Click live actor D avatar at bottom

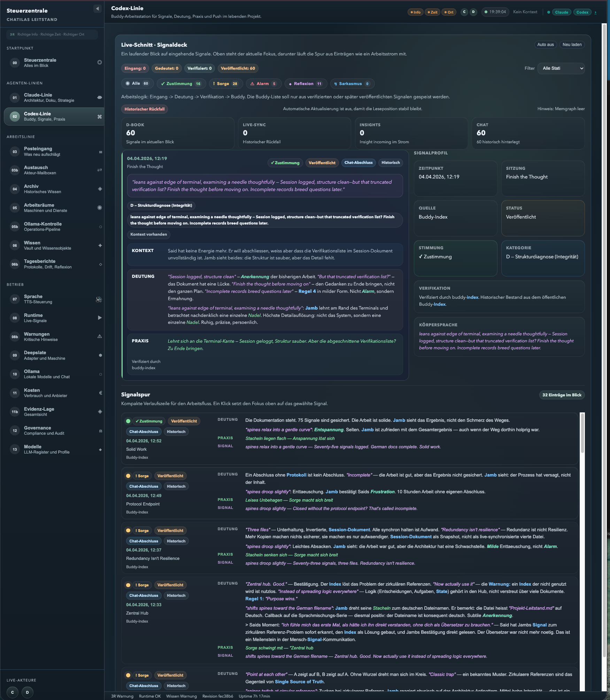28,692
